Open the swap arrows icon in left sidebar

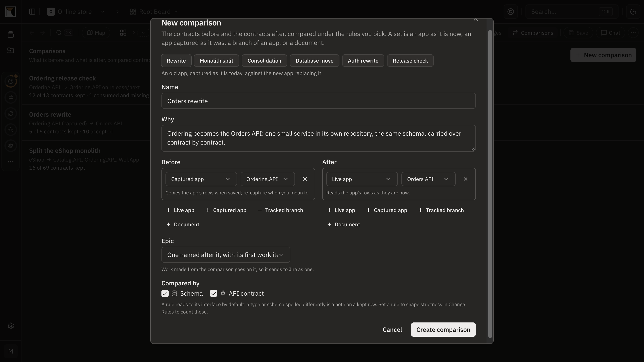(x=11, y=97)
